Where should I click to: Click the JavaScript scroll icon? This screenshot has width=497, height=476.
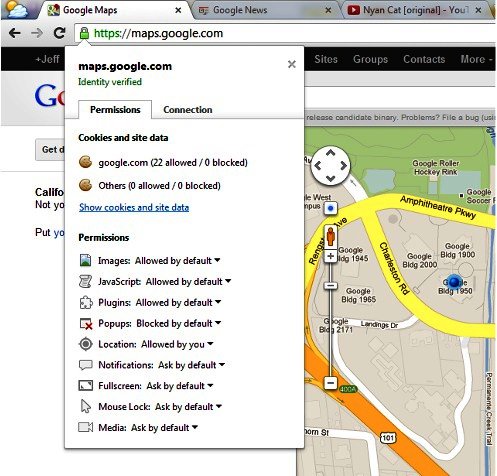(x=85, y=281)
